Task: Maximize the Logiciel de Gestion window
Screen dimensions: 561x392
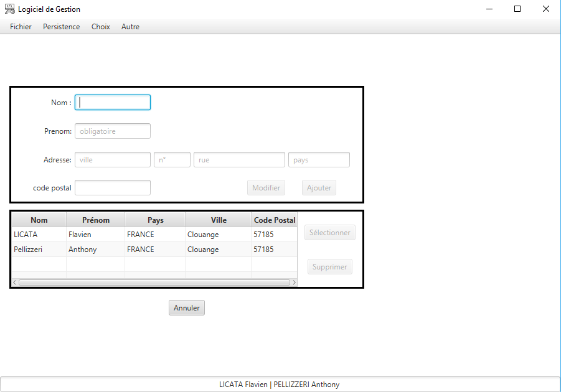Action: (x=517, y=9)
